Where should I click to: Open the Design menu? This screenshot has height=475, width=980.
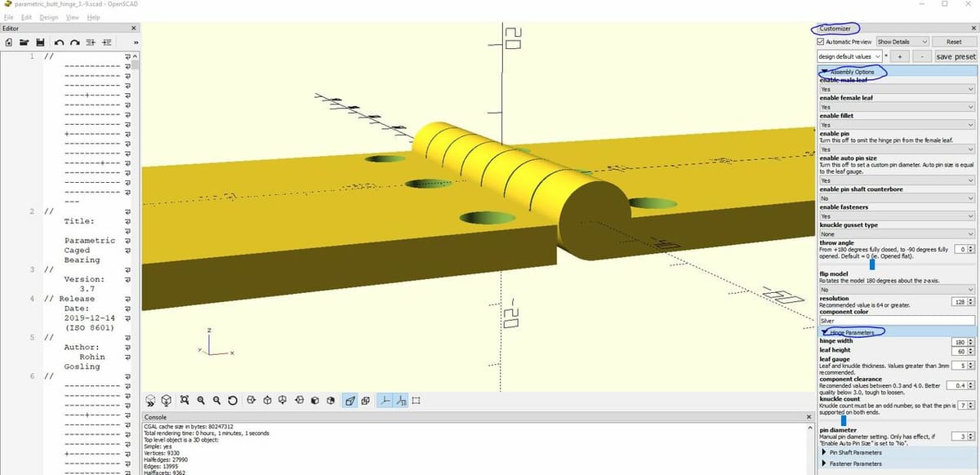point(48,16)
